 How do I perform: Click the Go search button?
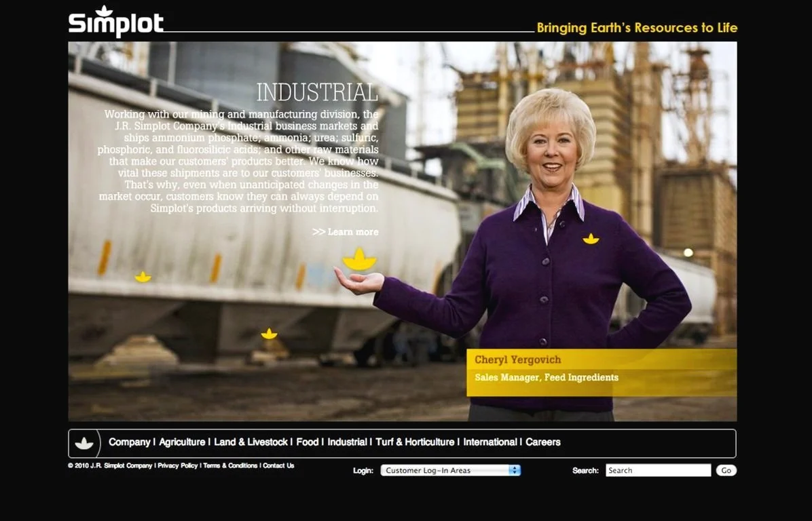click(726, 470)
